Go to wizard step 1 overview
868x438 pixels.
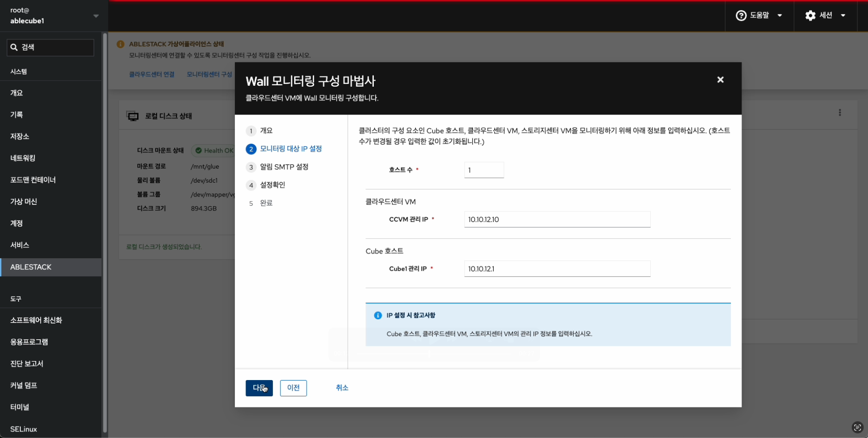point(266,131)
